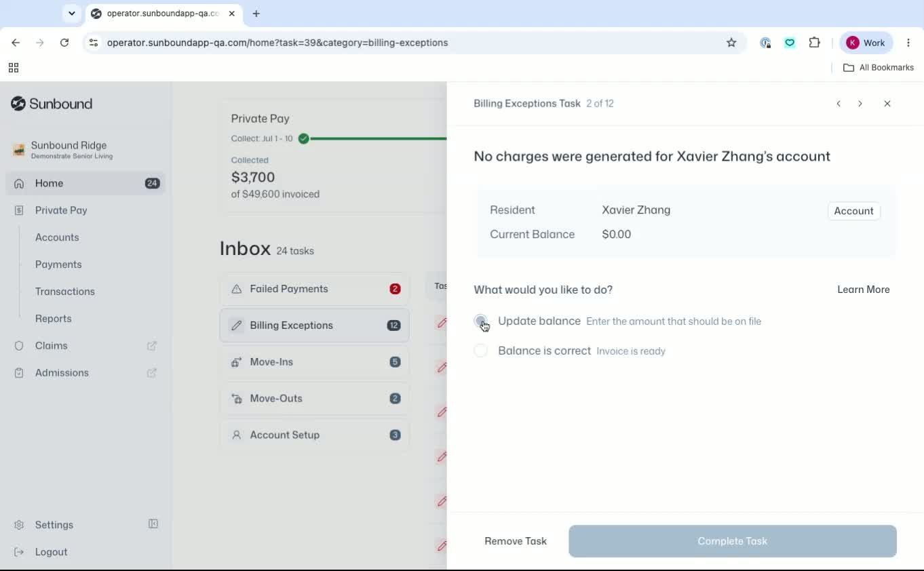This screenshot has height=571, width=924.
Task: Open Xavier Zhang's Account button
Action: [x=853, y=211]
